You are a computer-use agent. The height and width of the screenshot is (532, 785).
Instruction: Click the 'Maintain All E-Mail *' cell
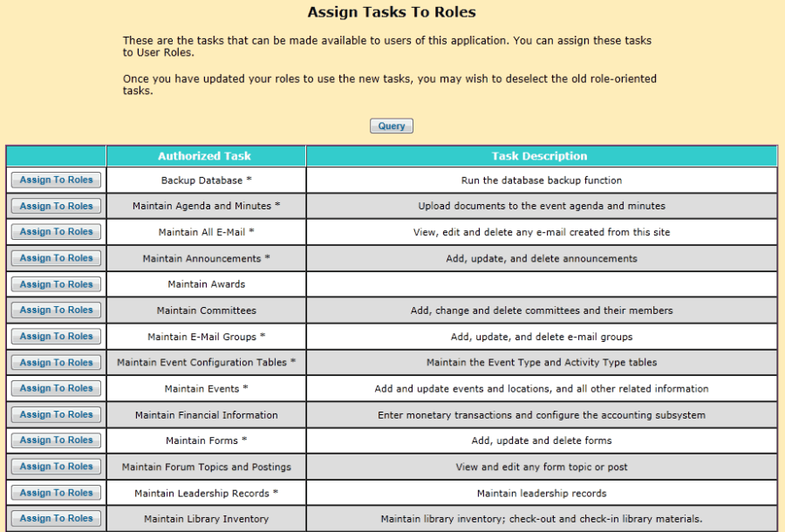206,232
